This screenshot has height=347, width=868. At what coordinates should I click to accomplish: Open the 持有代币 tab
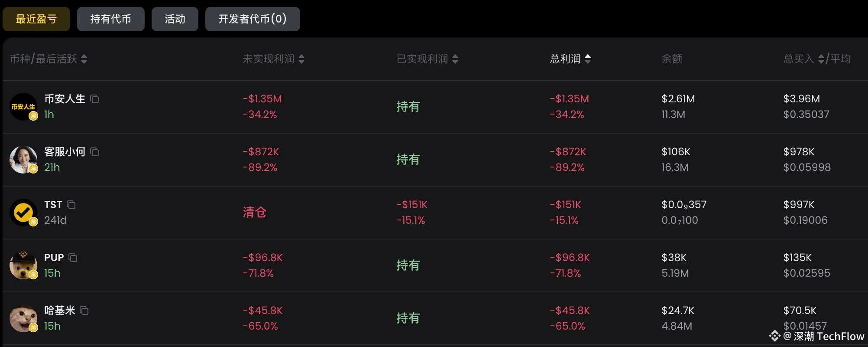click(111, 19)
